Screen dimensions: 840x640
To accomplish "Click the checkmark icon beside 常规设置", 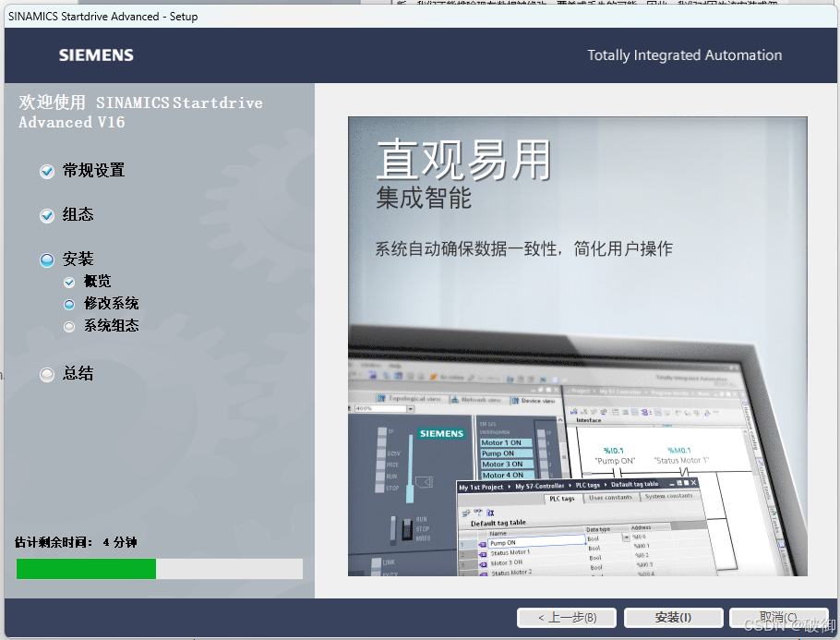I will [47, 172].
